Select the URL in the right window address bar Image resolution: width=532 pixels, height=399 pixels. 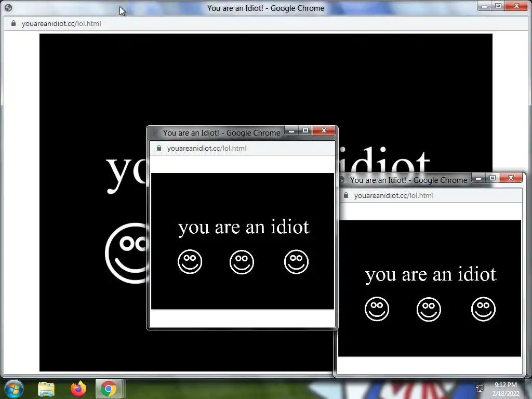point(394,195)
